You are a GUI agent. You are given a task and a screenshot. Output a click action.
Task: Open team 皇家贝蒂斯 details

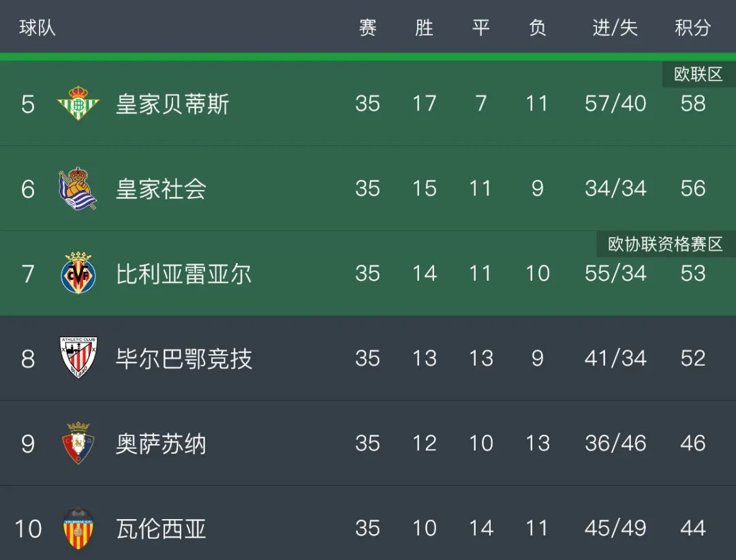[172, 104]
